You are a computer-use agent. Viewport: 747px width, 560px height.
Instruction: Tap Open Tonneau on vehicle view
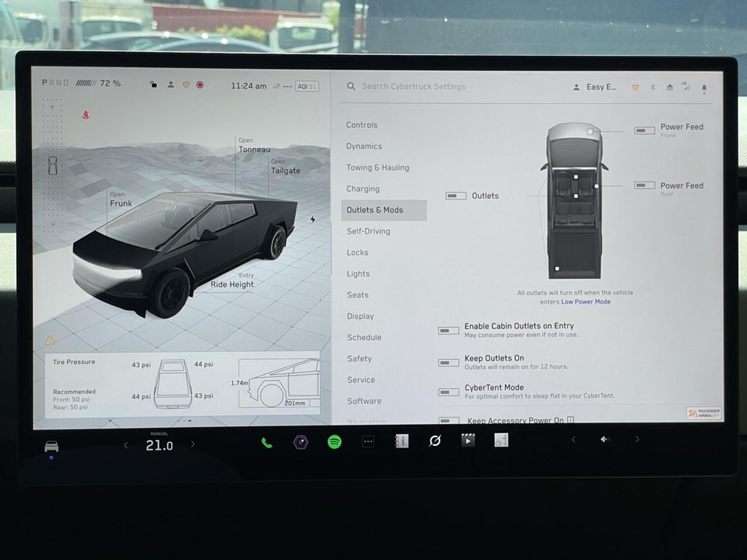[x=254, y=145]
